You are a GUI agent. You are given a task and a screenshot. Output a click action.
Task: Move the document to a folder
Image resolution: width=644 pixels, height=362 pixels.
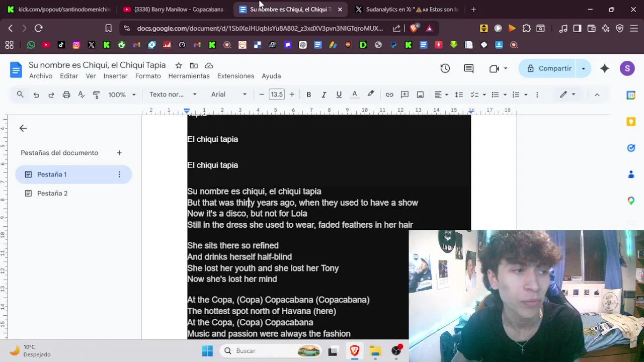click(x=194, y=65)
